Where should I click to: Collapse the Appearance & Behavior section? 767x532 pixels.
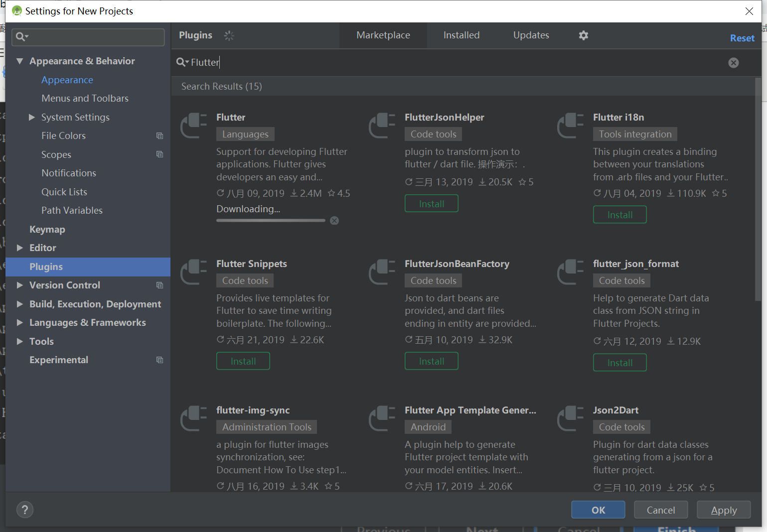tap(20, 61)
